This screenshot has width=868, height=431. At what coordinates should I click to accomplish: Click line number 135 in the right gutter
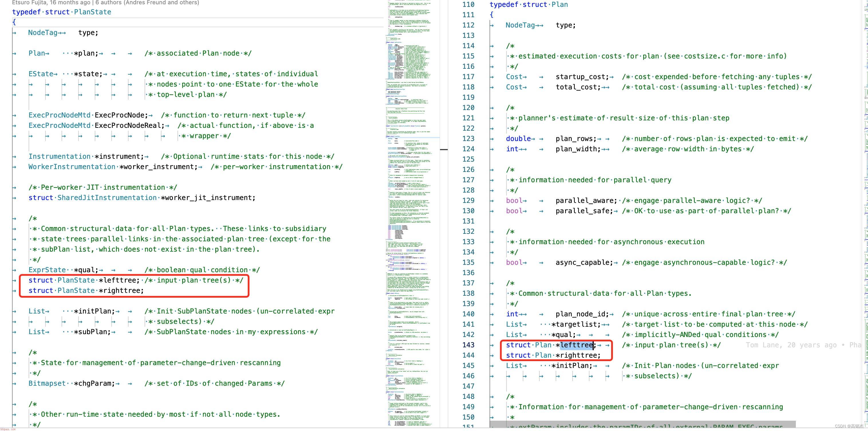coord(468,262)
